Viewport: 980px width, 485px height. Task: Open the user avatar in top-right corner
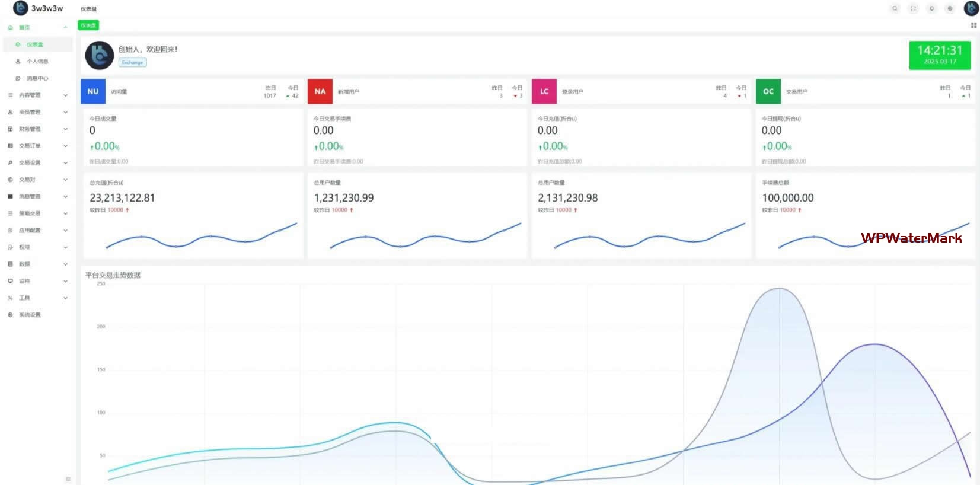[971, 8]
